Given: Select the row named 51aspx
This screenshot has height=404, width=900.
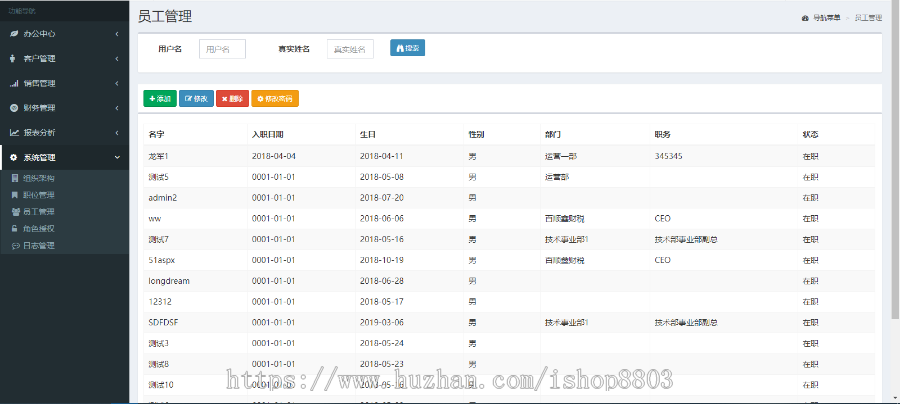Looking at the screenshot, I should click(x=509, y=260).
